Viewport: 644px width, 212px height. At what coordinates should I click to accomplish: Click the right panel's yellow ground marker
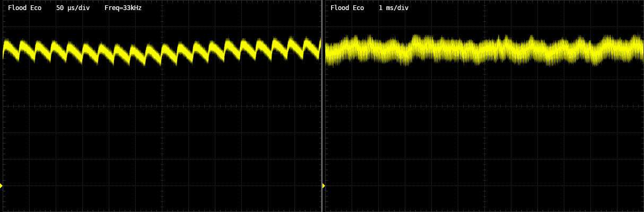click(324, 185)
